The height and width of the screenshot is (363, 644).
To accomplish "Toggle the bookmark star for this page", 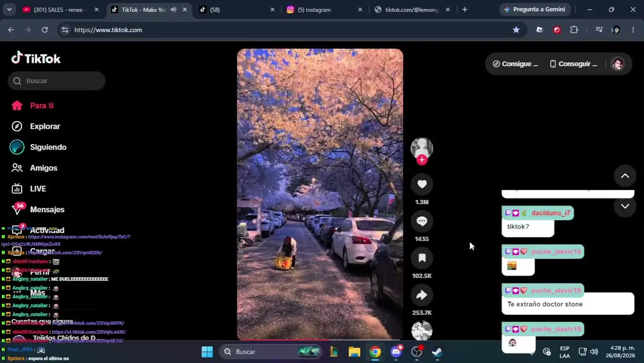I will point(516,30).
